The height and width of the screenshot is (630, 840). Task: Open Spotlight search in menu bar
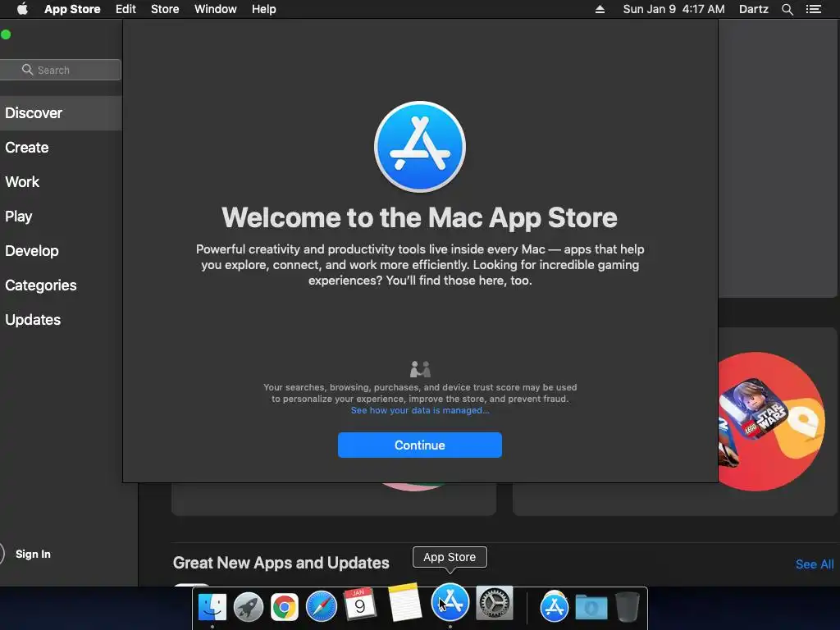(x=787, y=9)
